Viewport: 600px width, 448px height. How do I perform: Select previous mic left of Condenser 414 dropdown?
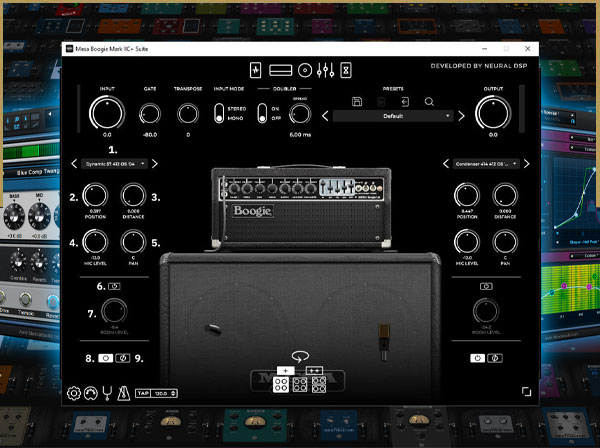click(446, 164)
